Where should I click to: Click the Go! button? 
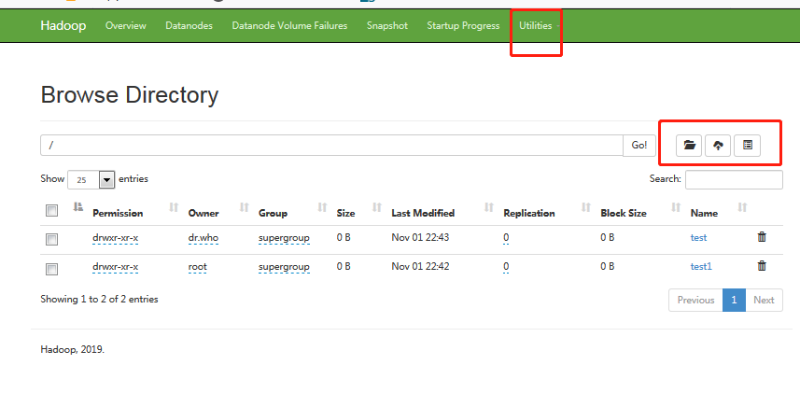(639, 145)
